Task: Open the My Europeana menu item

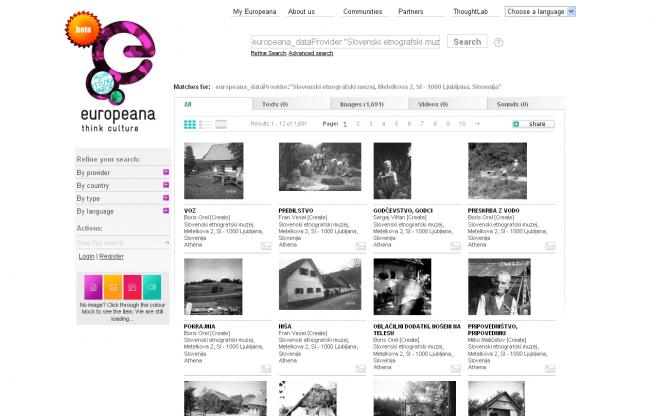Action: click(254, 12)
